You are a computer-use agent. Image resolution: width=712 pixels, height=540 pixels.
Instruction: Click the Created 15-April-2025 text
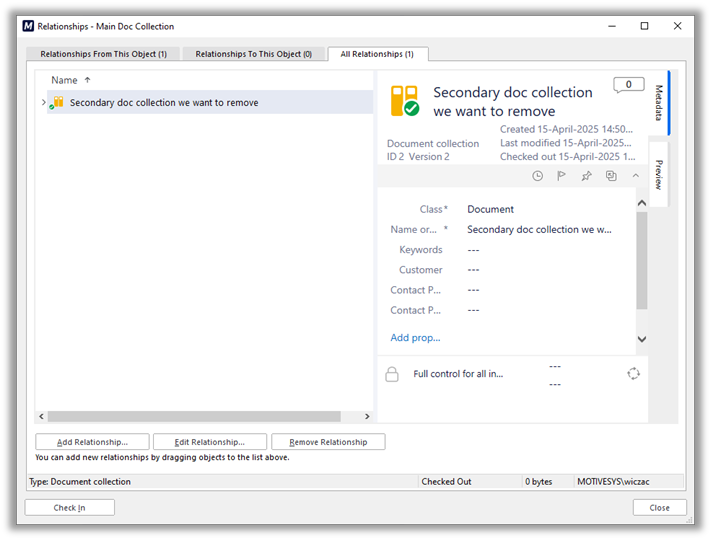566,129
